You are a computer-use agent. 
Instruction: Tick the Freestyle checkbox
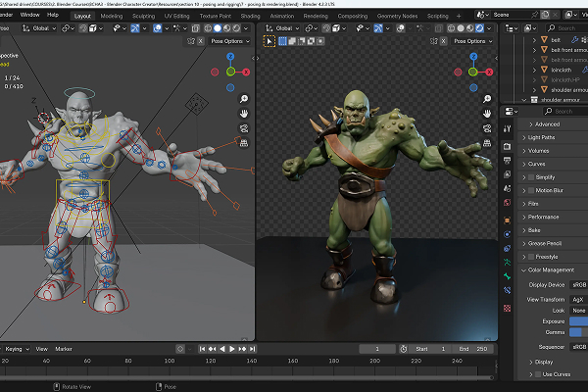[x=532, y=256]
